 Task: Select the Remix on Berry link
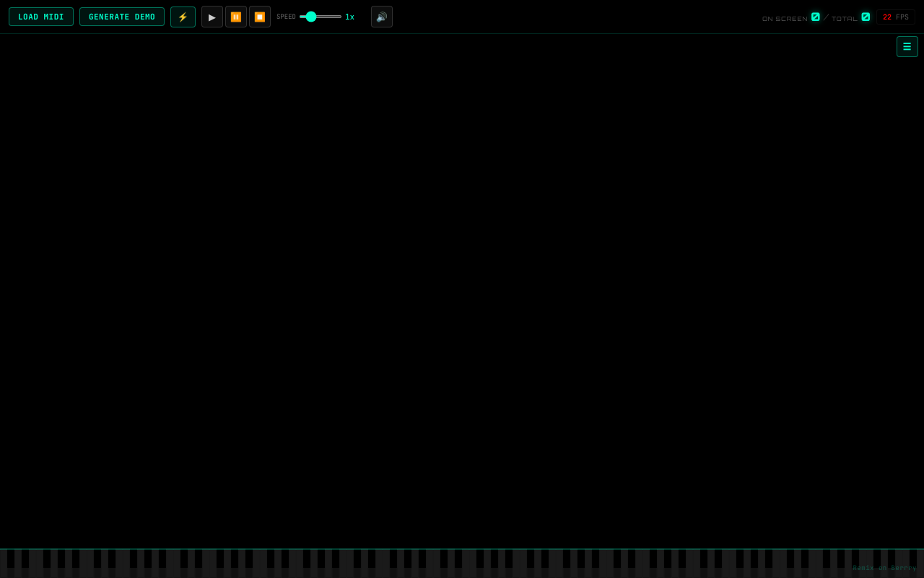(x=884, y=568)
